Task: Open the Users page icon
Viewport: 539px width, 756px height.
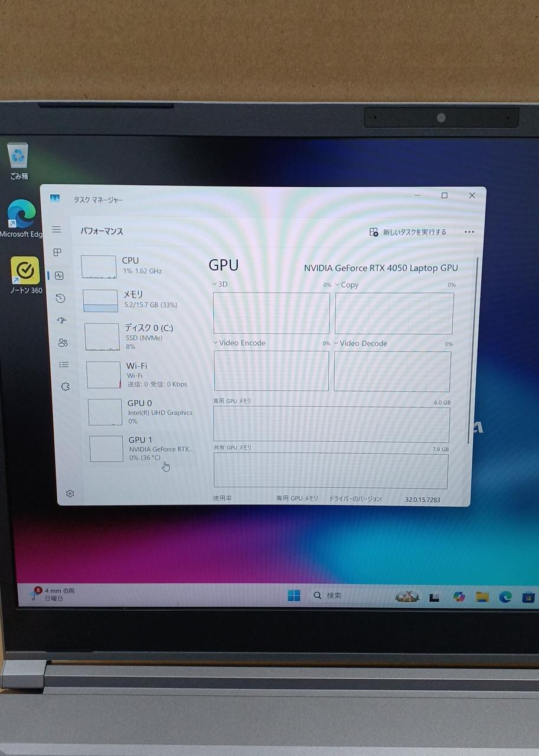Action: click(x=63, y=343)
